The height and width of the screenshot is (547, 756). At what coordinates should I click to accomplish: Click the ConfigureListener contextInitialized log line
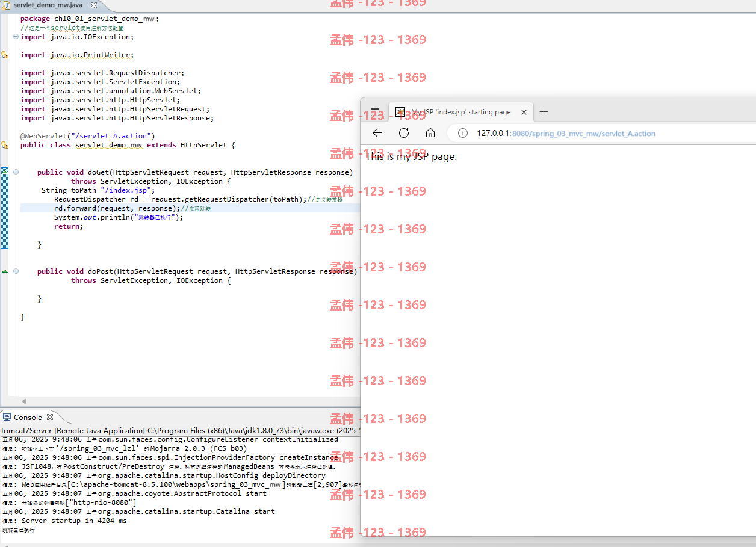pyautogui.click(x=170, y=439)
